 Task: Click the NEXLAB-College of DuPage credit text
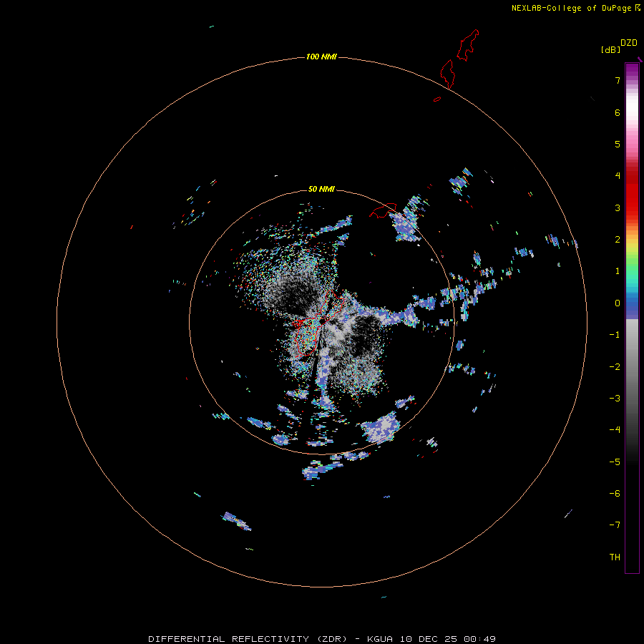coord(571,8)
